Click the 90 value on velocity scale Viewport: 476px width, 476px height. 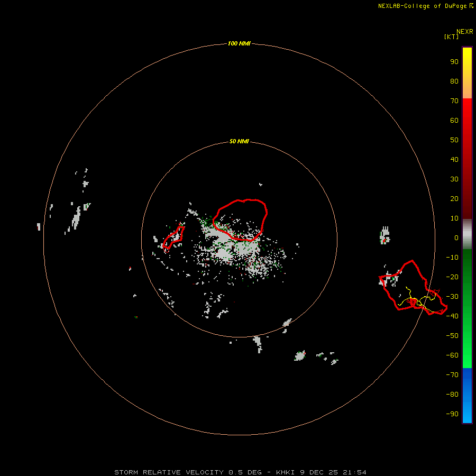pos(454,62)
